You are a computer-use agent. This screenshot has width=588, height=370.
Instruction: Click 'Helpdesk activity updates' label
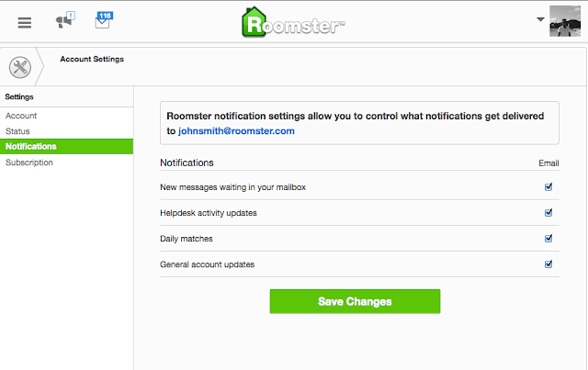(x=209, y=213)
